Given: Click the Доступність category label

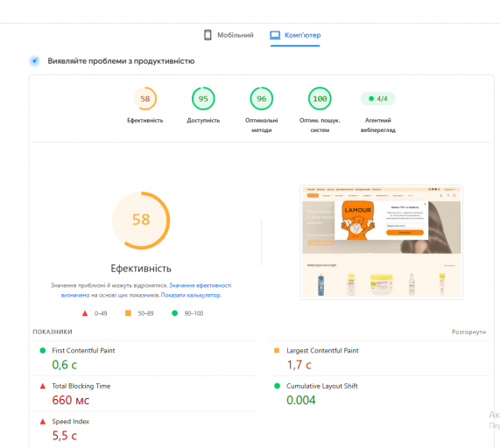Looking at the screenshot, I should [x=203, y=121].
